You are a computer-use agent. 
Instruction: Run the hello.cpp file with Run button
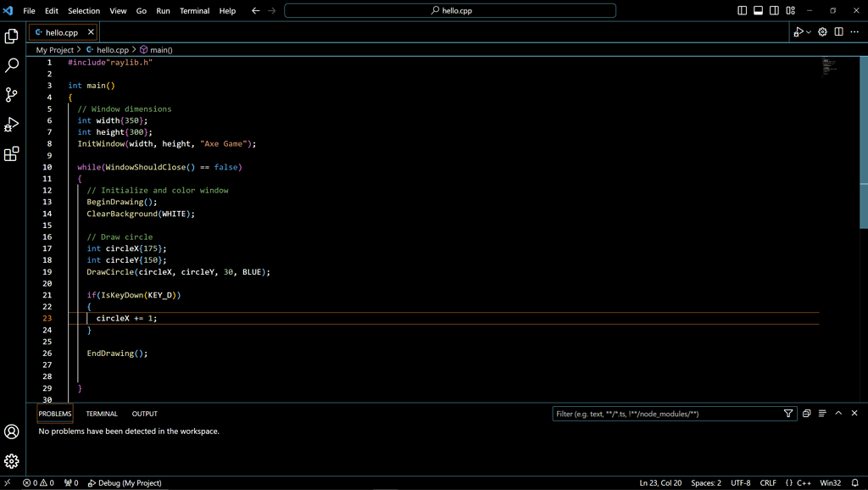[x=800, y=31]
